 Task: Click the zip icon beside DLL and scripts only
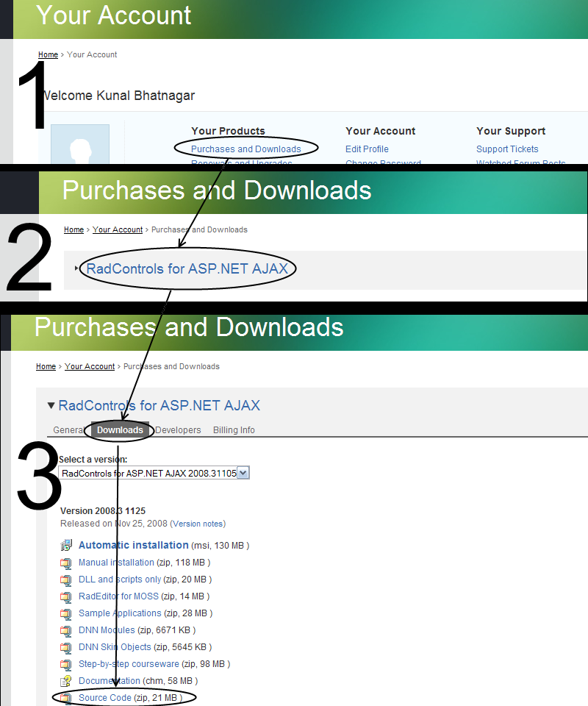(x=66, y=580)
